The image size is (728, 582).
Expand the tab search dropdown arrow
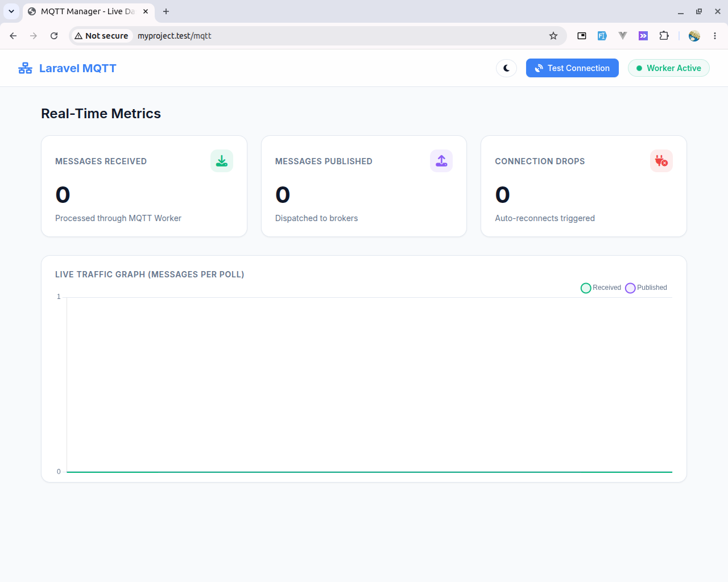11,11
